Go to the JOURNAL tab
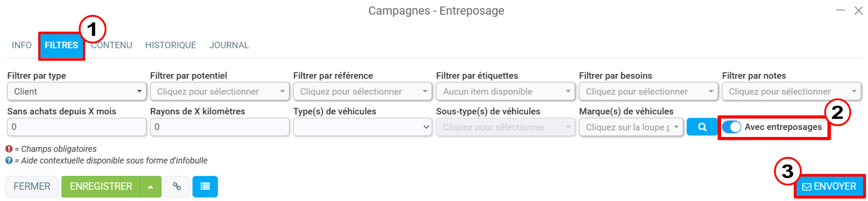Viewport: 868px width, 201px height. point(229,45)
